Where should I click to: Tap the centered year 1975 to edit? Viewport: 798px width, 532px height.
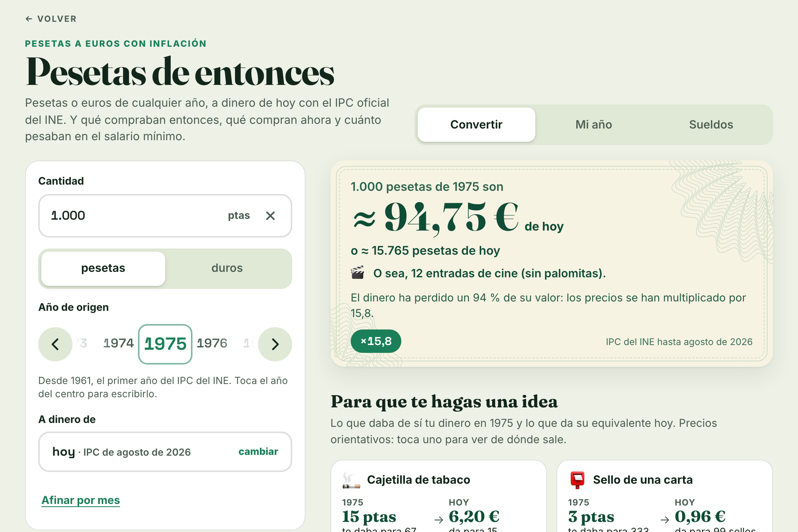(x=165, y=344)
